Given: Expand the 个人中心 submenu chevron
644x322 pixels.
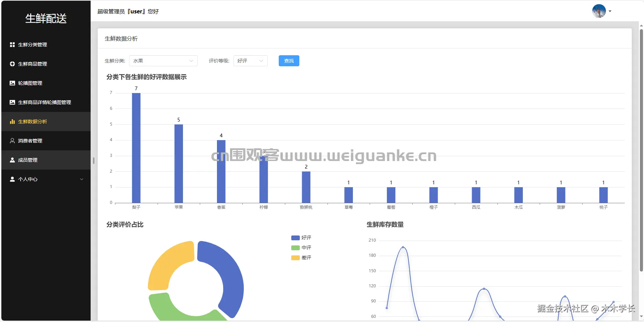Looking at the screenshot, I should pos(82,179).
